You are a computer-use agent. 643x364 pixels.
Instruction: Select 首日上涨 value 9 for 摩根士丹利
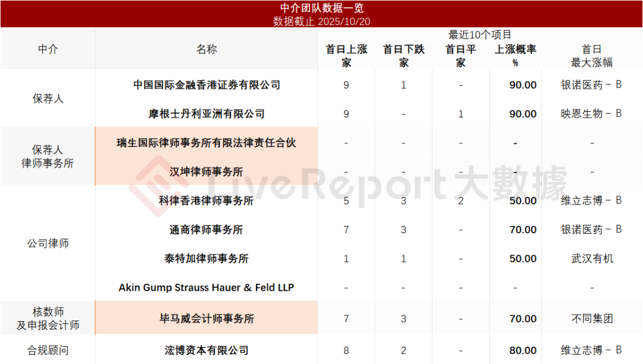pyautogui.click(x=346, y=114)
